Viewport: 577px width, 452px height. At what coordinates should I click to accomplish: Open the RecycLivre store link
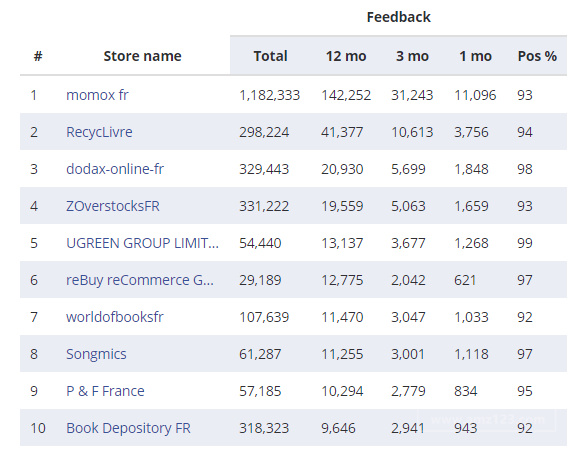click(99, 132)
